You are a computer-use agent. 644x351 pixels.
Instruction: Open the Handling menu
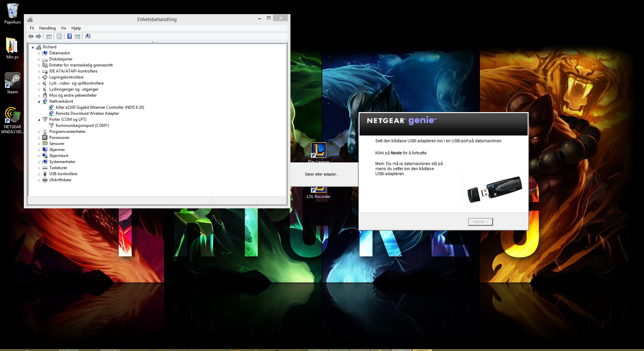[x=47, y=28]
